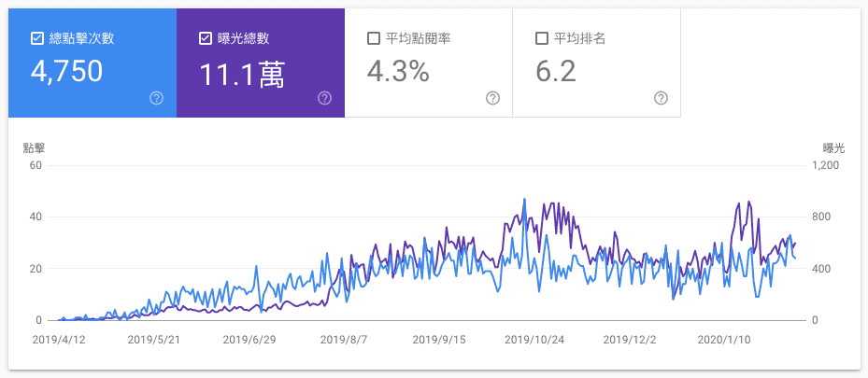Image resolution: width=868 pixels, height=378 pixels.
Task: Click the 2020/1/10 date label
Action: point(726,340)
